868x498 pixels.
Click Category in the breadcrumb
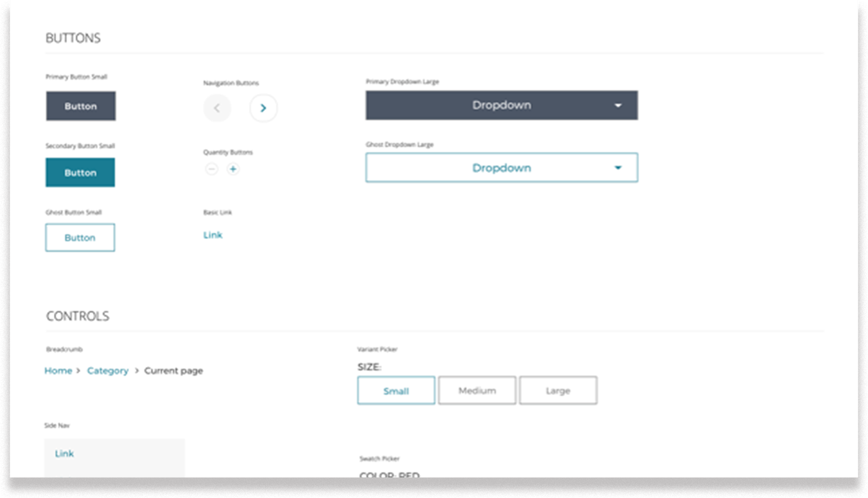108,370
